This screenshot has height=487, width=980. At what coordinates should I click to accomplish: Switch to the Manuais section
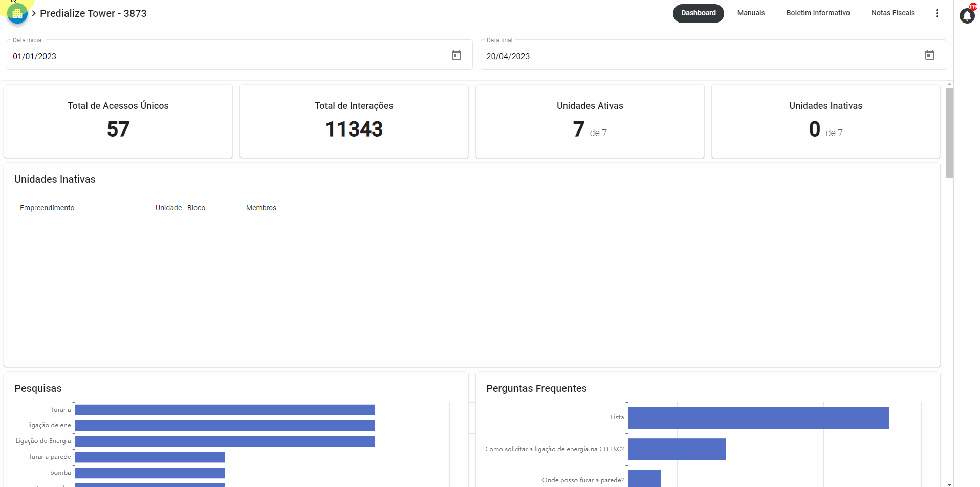coord(750,13)
